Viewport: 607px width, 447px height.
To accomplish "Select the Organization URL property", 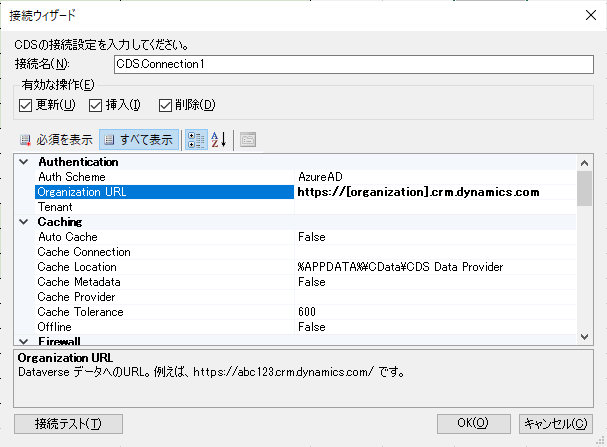I will coord(165,192).
